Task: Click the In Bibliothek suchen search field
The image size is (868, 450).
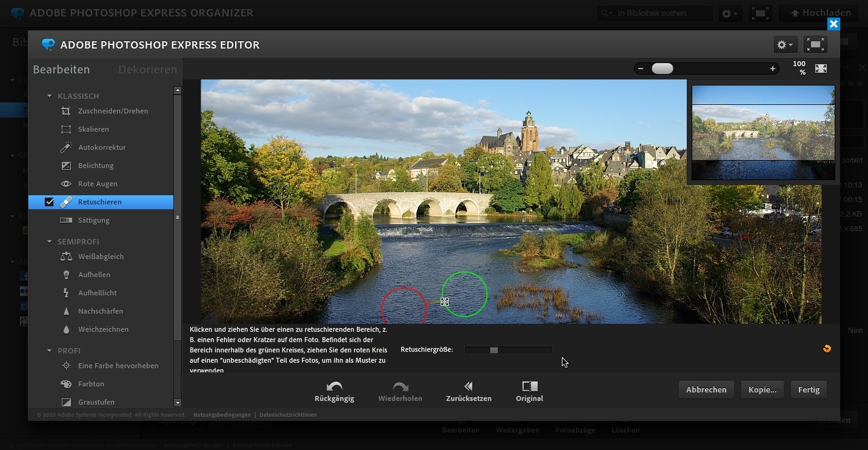Action: click(655, 13)
